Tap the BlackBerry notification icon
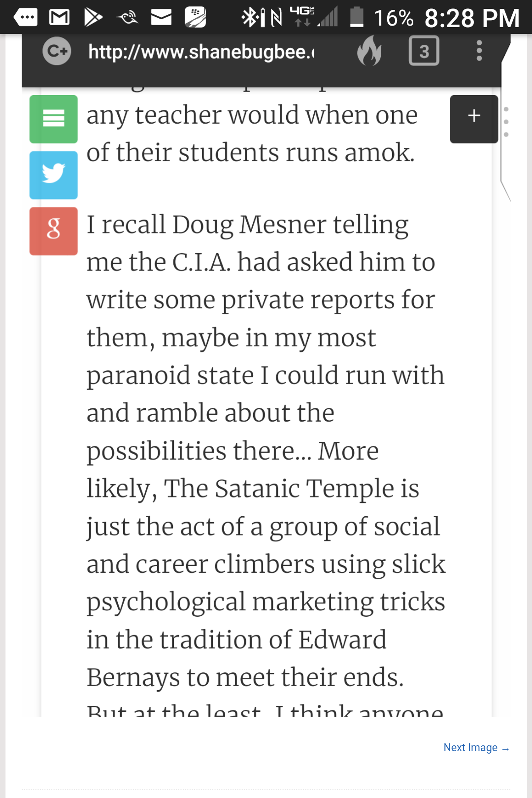Screen dimensions: 532x798 coord(195,18)
